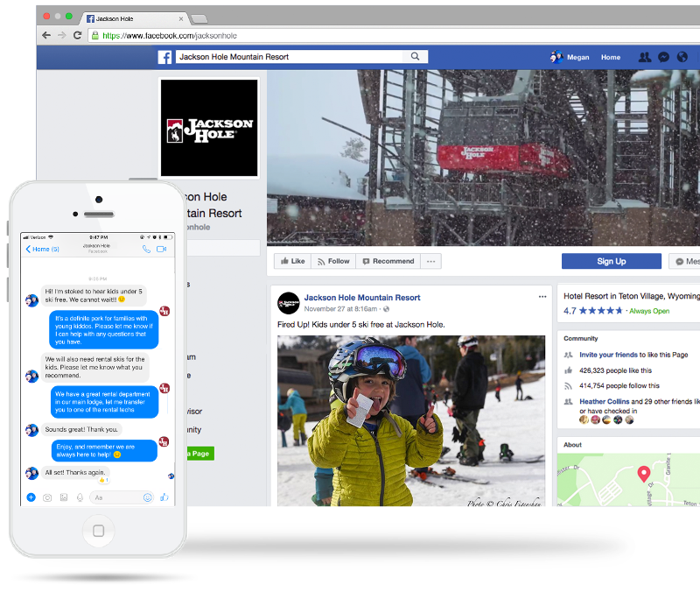Open Heather Collins profile link
The height and width of the screenshot is (606, 700).
(x=605, y=401)
